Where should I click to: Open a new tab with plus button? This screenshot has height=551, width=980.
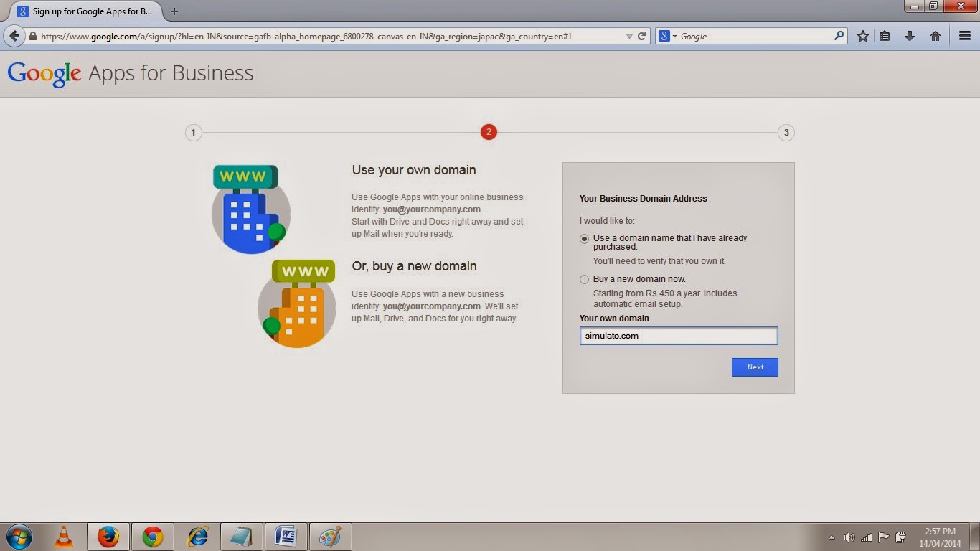point(174,11)
